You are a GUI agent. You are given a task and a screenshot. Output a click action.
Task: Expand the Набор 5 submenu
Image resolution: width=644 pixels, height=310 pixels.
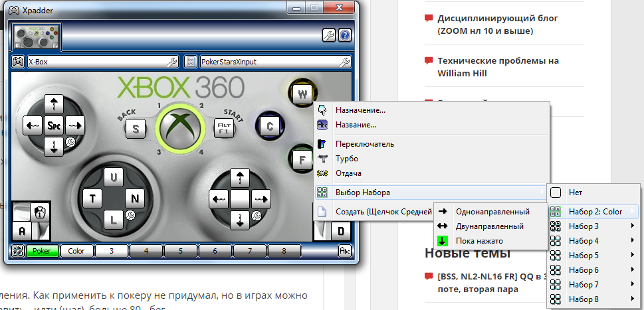594,256
